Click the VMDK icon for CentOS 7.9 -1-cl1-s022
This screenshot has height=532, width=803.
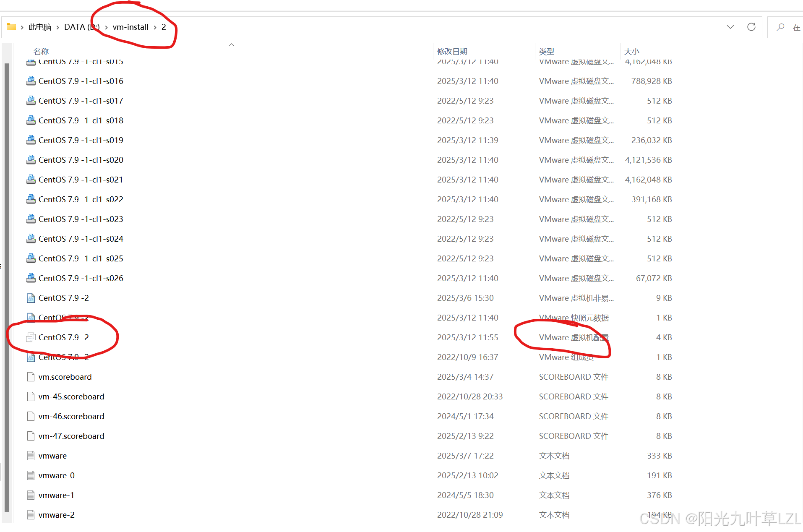[x=31, y=199]
